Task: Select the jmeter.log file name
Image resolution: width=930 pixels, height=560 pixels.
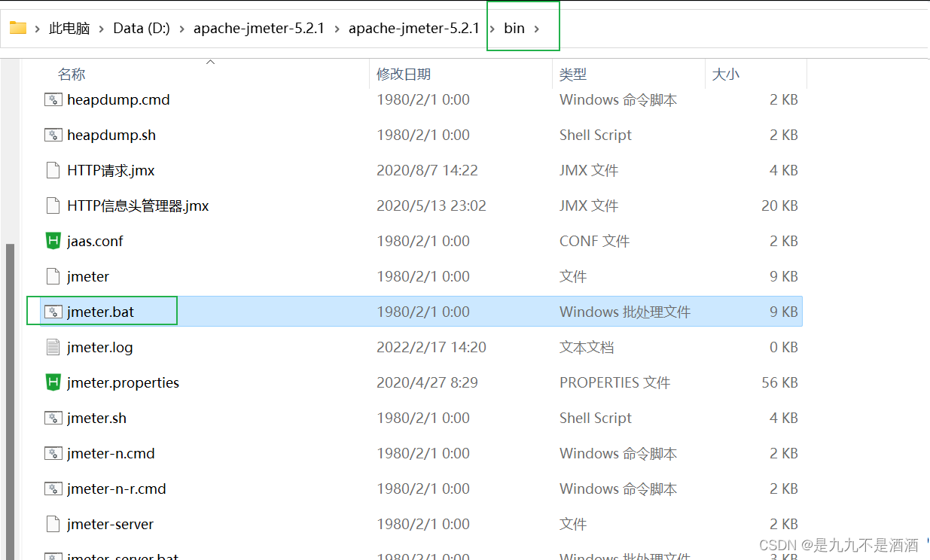Action: pos(99,347)
